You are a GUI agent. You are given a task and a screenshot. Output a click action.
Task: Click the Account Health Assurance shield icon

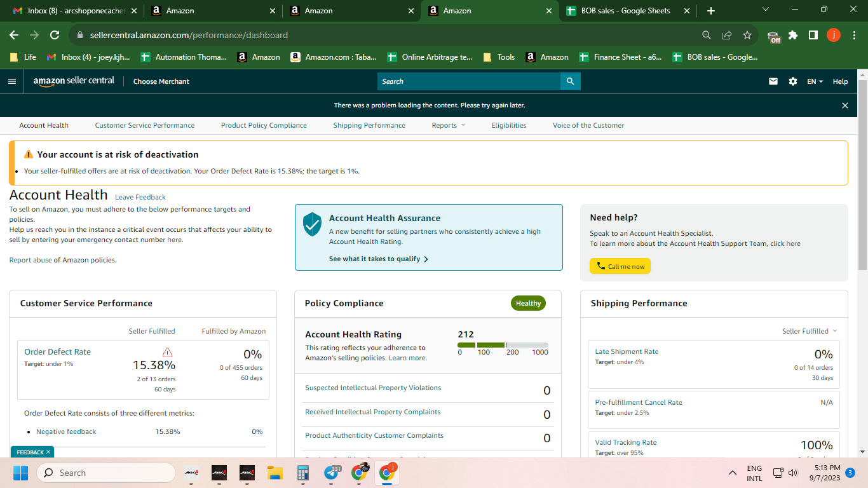coord(312,224)
